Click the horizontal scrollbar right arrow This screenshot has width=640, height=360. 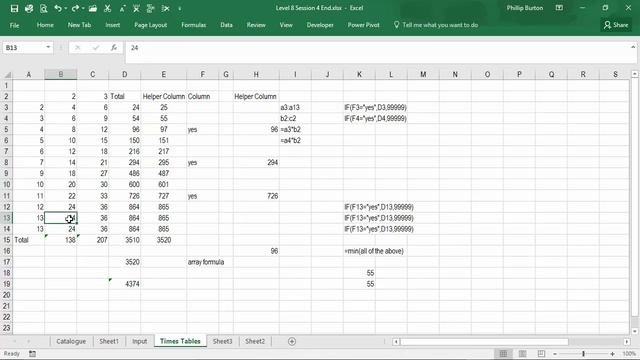click(x=627, y=342)
